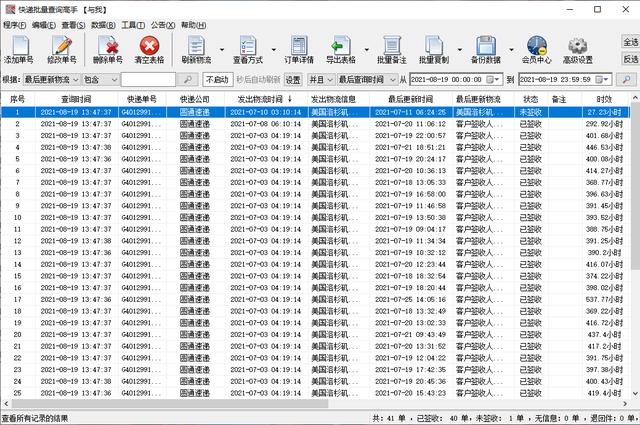The height and width of the screenshot is (425, 640).
Task: Open the 工具(T) menu
Action: click(133, 25)
